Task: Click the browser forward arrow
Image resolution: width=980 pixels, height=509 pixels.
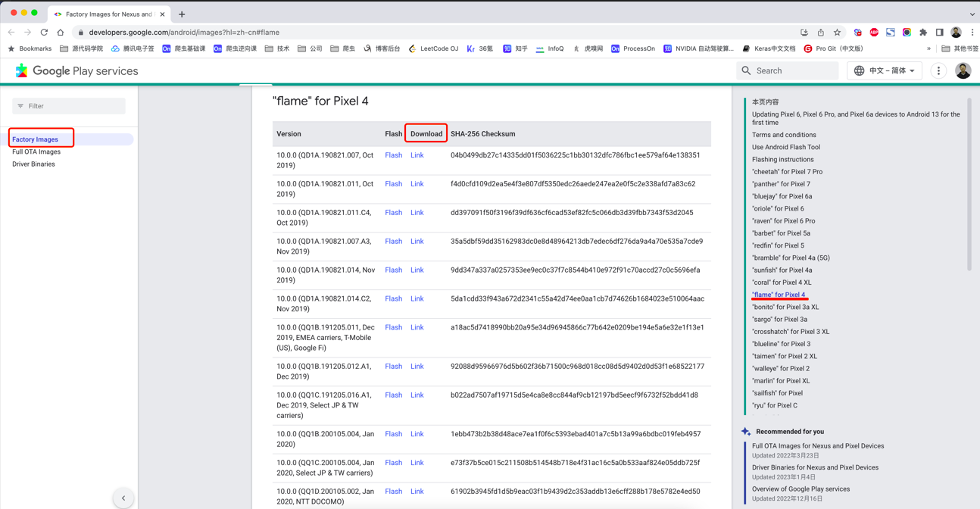Action: coord(28,33)
